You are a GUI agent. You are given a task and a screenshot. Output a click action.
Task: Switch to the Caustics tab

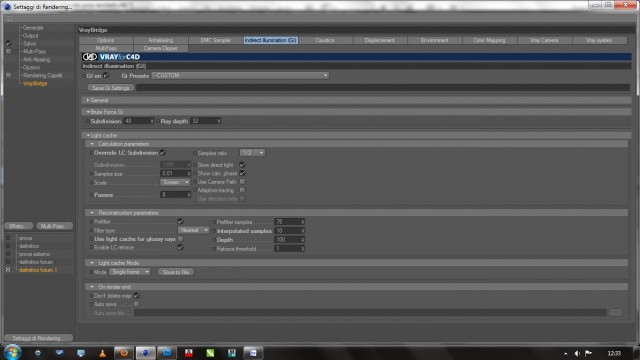coord(325,40)
